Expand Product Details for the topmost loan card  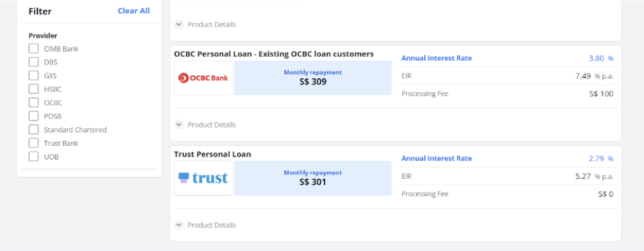[205, 24]
